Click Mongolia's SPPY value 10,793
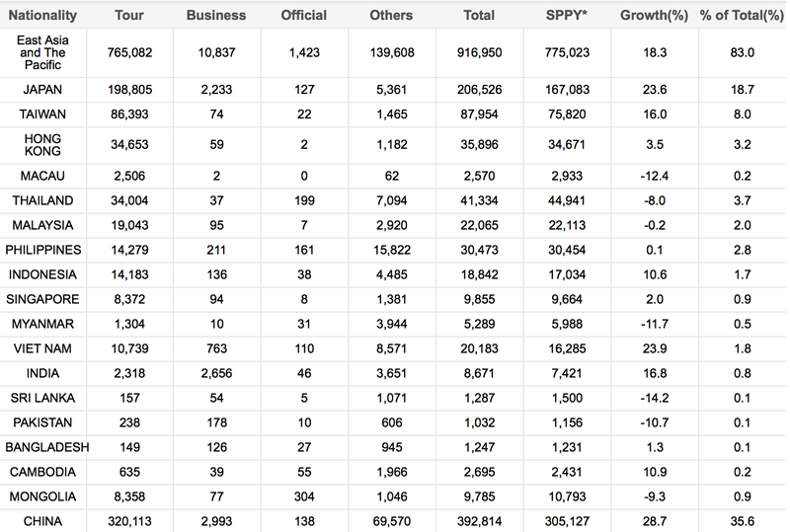The width and height of the screenshot is (790, 532). (x=567, y=496)
